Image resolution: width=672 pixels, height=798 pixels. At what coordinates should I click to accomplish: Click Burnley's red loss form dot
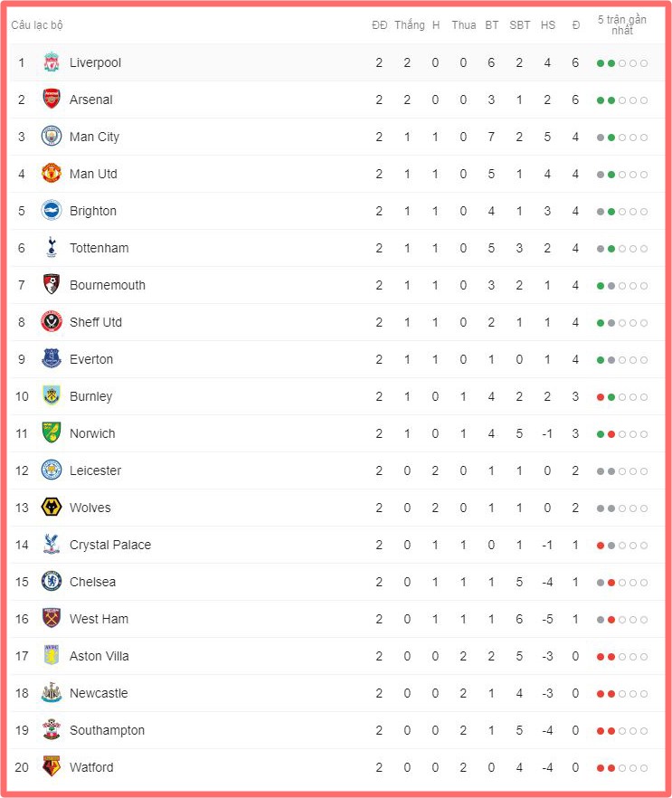click(x=601, y=397)
